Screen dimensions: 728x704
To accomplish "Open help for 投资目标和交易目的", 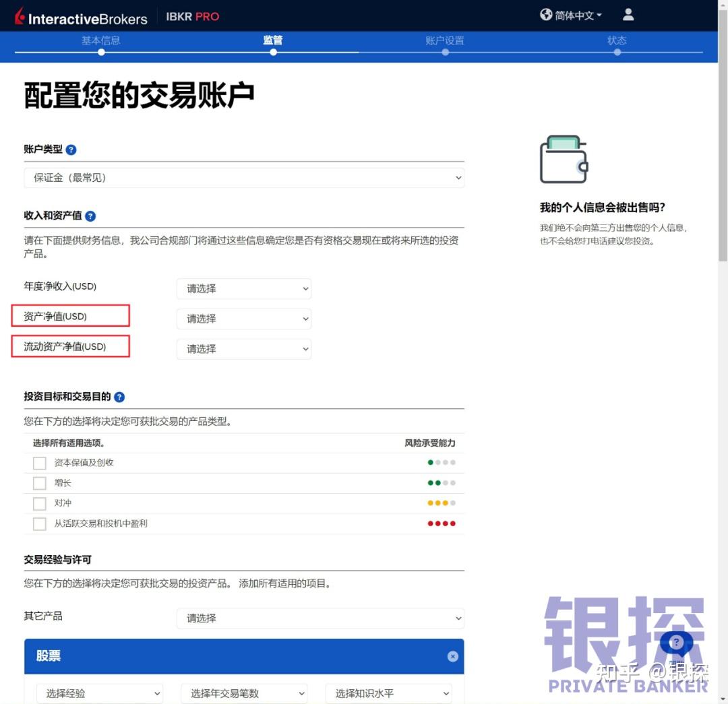I will click(x=119, y=397).
